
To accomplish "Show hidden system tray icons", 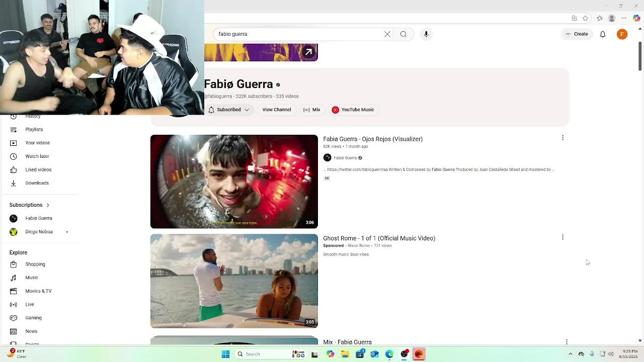I will tap(570, 354).
